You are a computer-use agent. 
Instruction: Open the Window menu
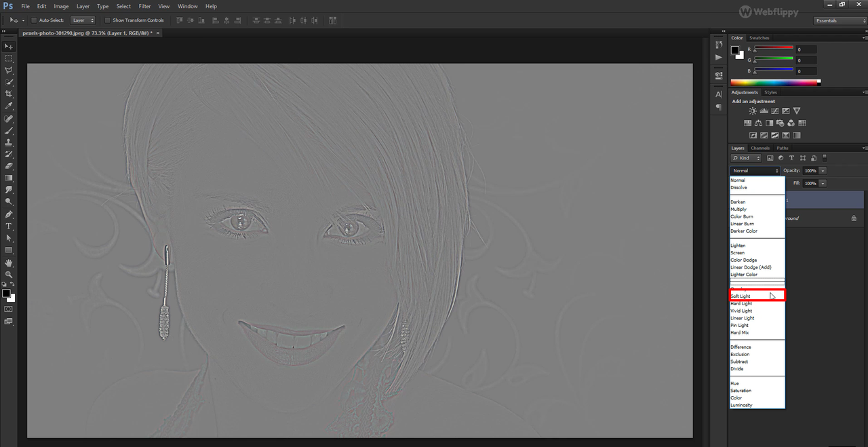click(x=188, y=6)
